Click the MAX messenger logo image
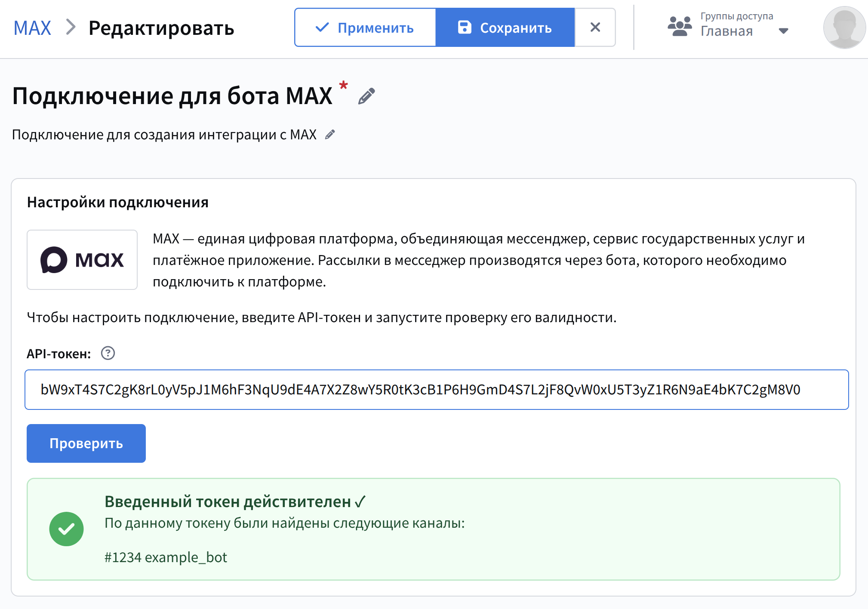The image size is (868, 609). (x=82, y=260)
